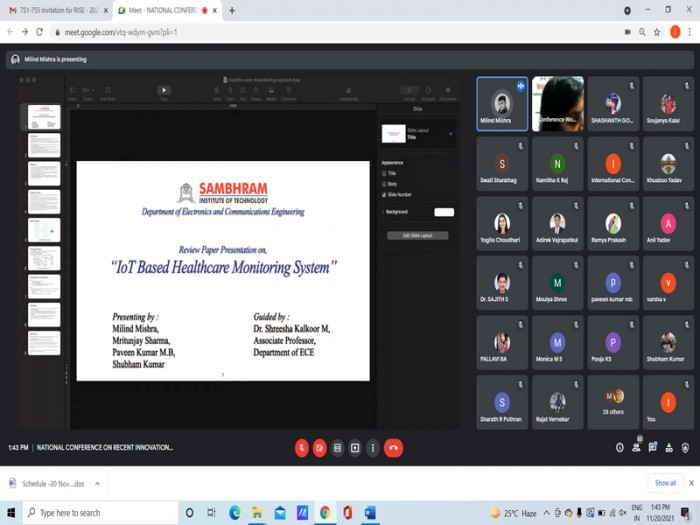Open host controls shield icon

685,448
